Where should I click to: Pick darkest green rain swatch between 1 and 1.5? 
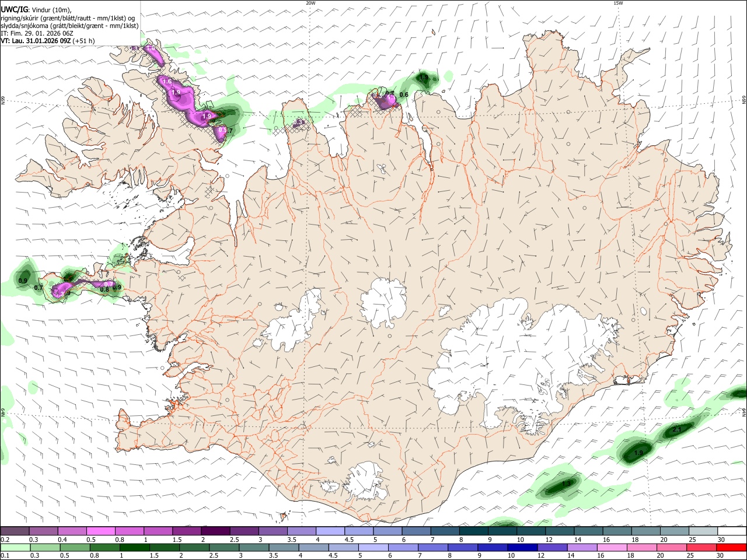[x=134, y=547]
